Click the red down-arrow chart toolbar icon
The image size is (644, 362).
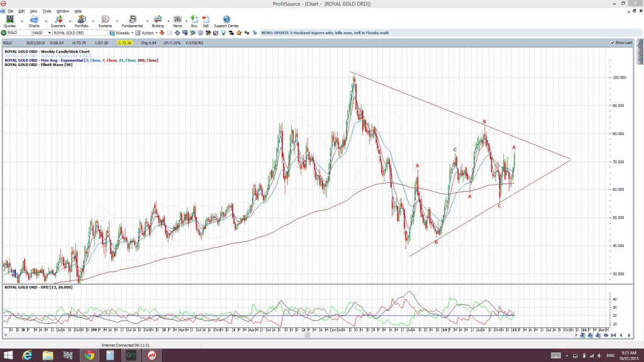162,33
